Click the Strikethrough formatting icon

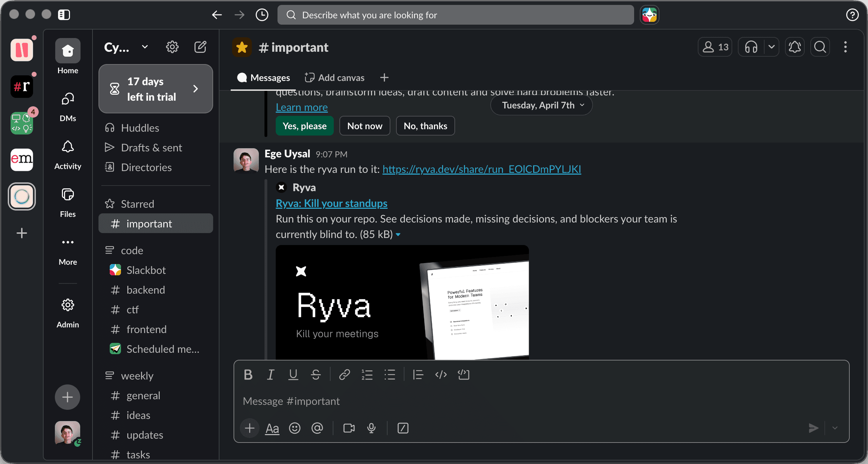(315, 375)
